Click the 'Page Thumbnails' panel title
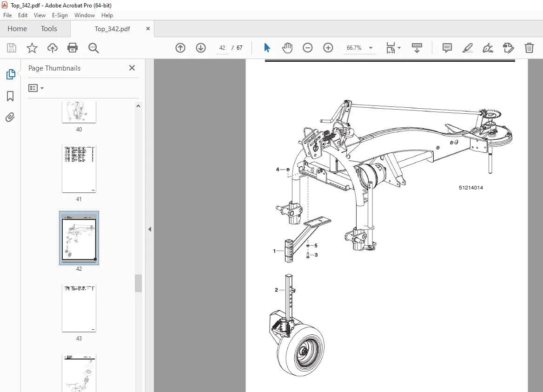543x392 pixels. tap(54, 68)
